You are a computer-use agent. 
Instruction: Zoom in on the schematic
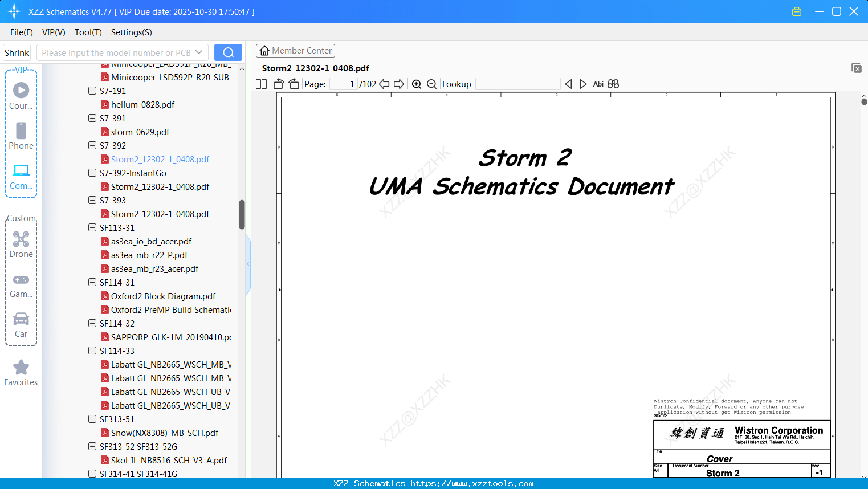[417, 84]
